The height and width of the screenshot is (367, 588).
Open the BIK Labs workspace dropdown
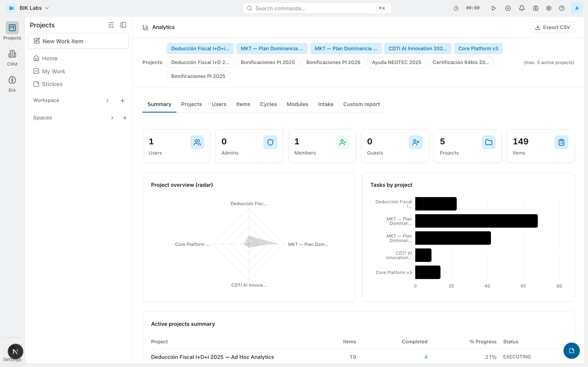(34, 8)
